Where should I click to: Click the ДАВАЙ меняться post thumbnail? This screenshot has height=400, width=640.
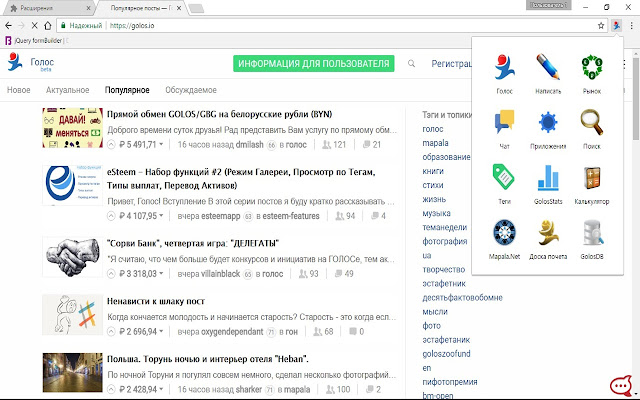click(x=73, y=128)
